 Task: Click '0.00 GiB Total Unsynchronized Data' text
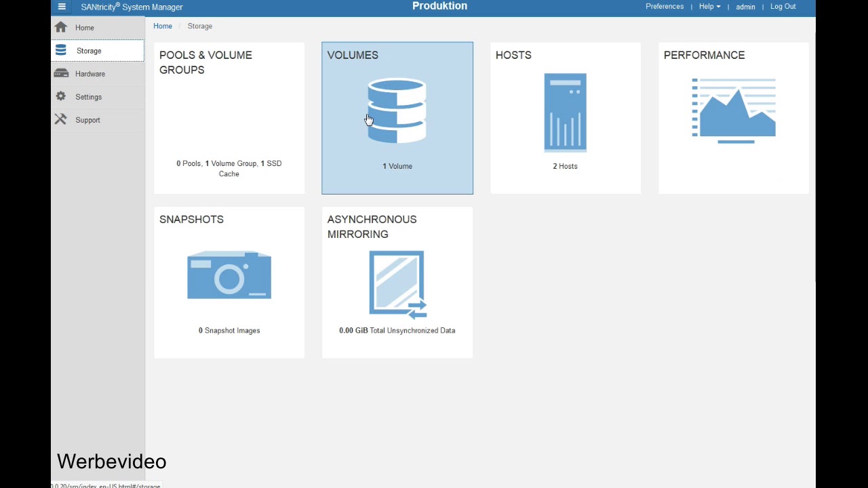pos(397,330)
